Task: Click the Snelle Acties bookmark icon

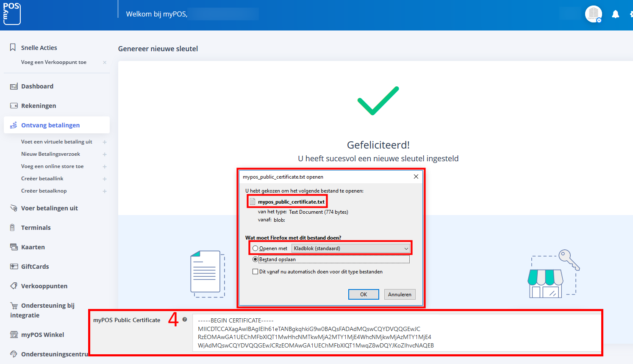Action: point(13,47)
